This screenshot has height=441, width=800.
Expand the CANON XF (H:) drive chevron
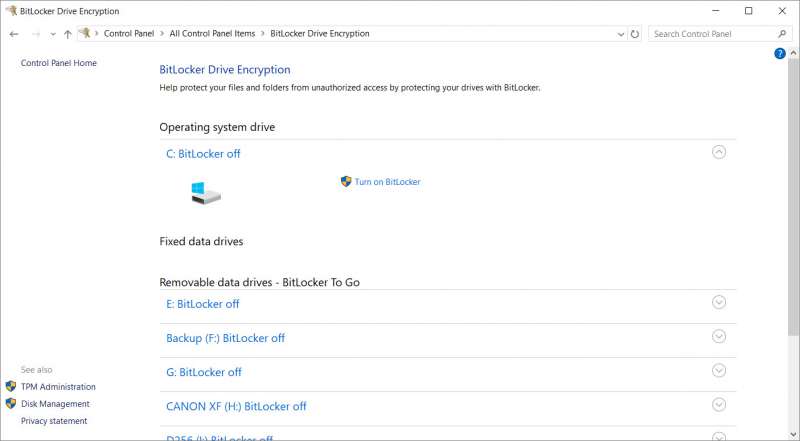[x=719, y=405]
